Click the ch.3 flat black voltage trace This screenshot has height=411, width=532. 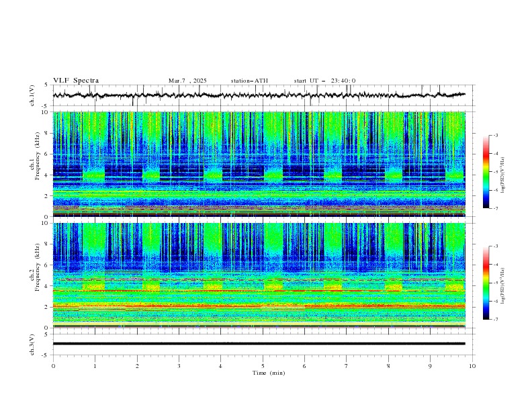(x=259, y=344)
